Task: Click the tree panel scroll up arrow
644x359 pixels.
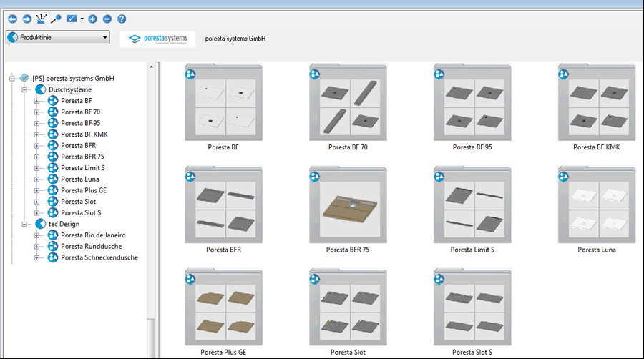Action: point(151,67)
